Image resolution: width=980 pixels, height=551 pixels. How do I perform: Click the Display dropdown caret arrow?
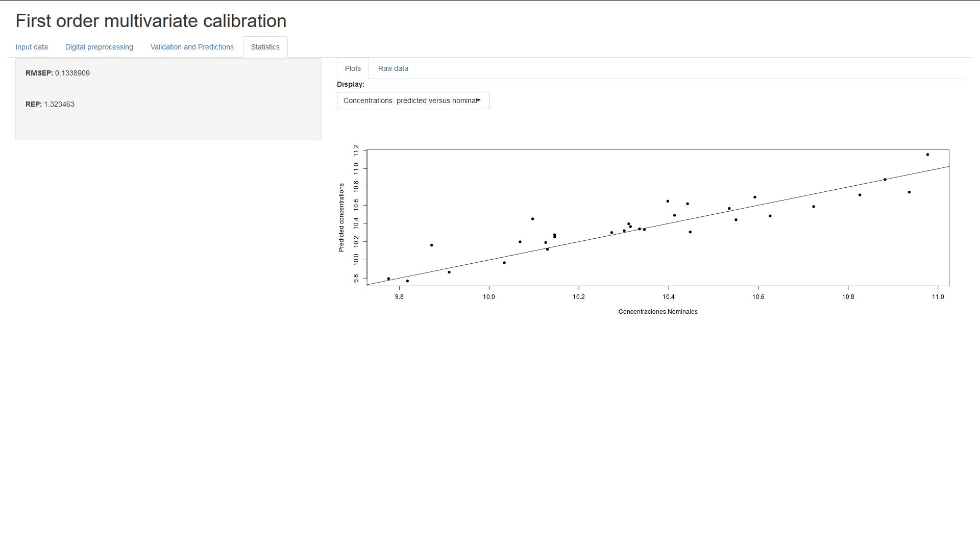tap(478, 101)
